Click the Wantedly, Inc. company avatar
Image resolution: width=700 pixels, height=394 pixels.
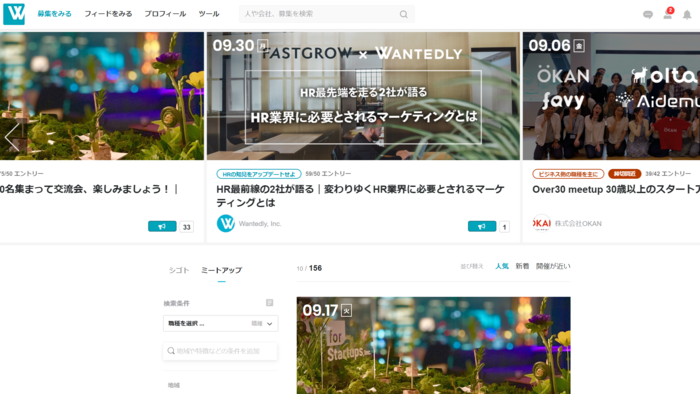225,223
